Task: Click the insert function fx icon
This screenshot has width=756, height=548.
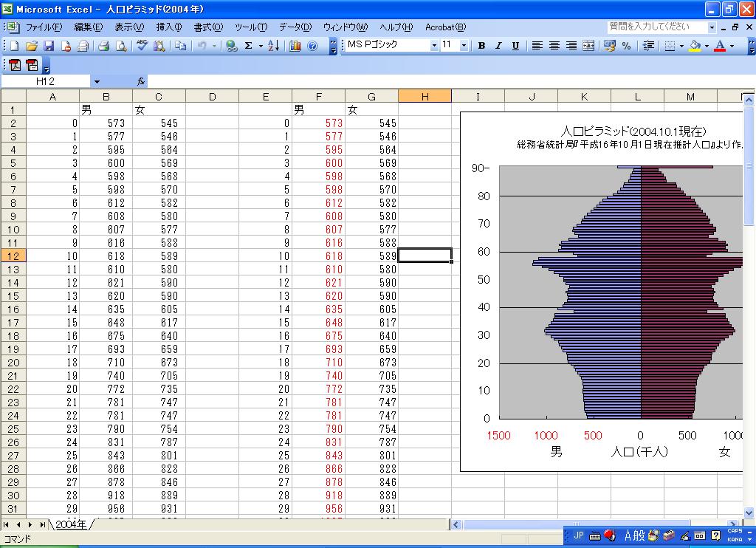Action: pyautogui.click(x=141, y=81)
